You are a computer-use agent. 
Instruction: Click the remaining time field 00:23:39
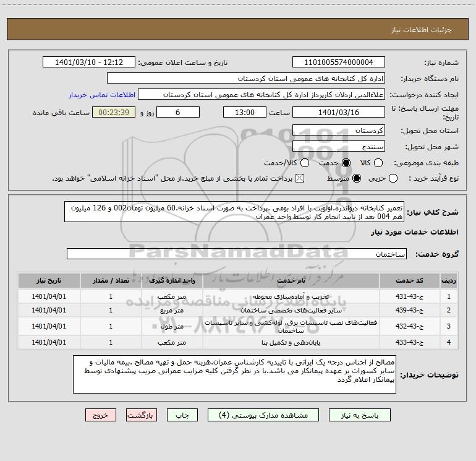pyautogui.click(x=114, y=112)
